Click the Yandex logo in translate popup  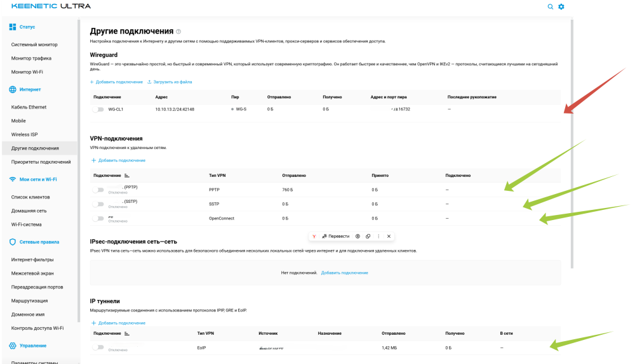click(314, 236)
